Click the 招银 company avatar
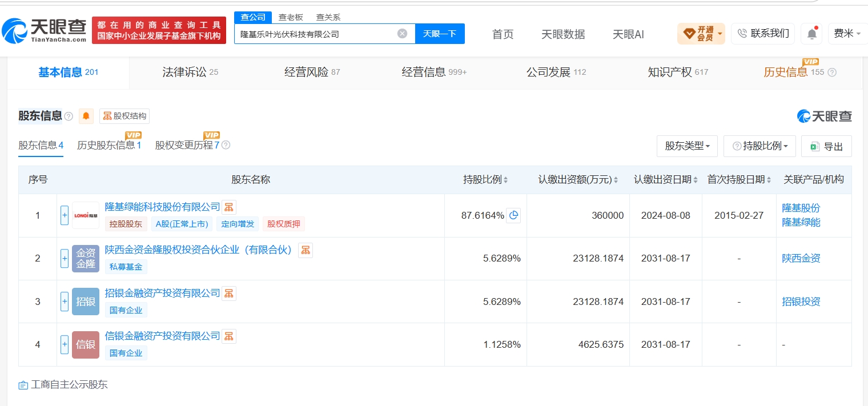 [x=86, y=302]
